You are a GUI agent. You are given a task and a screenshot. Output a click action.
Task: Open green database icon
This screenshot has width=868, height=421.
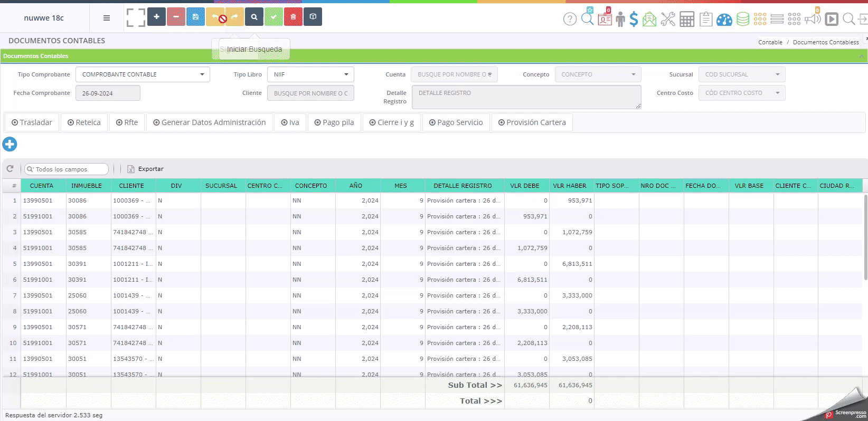point(743,20)
